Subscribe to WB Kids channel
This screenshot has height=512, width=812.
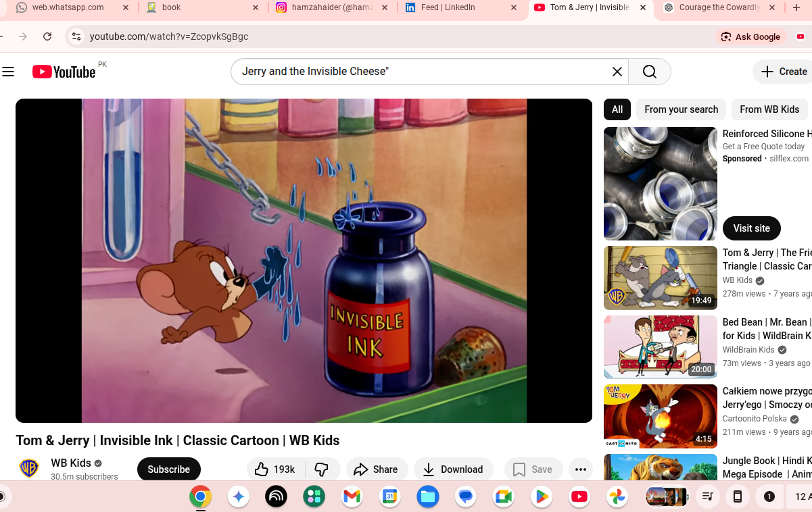168,469
